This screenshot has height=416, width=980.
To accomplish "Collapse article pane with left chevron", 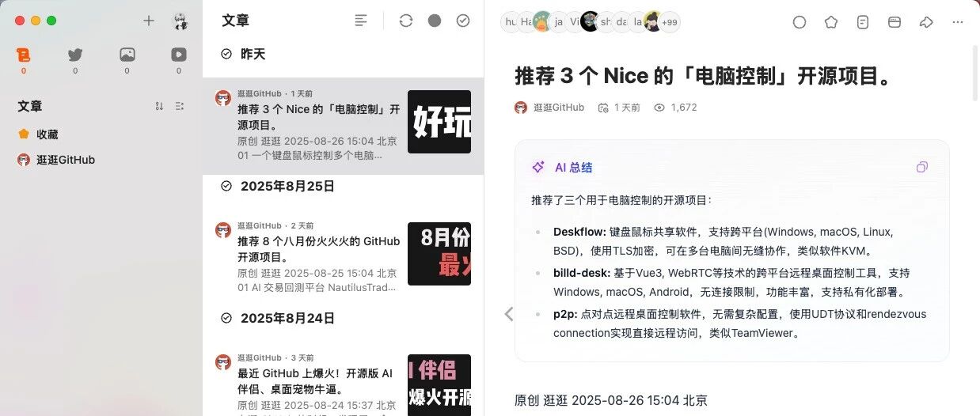I will click(509, 314).
